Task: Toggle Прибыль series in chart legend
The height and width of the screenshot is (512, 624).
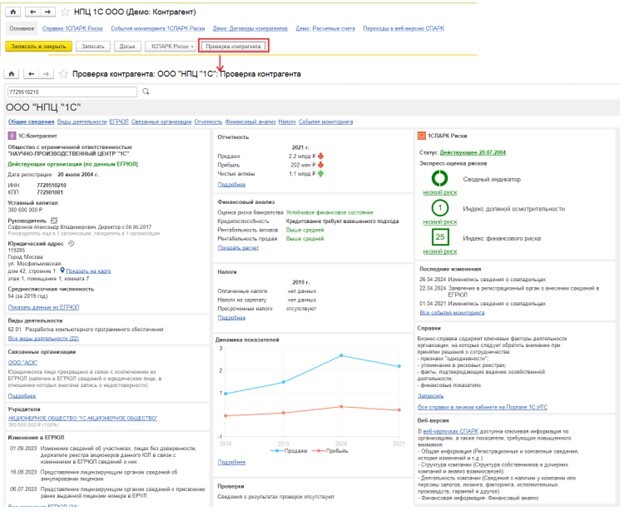Action: [330, 451]
